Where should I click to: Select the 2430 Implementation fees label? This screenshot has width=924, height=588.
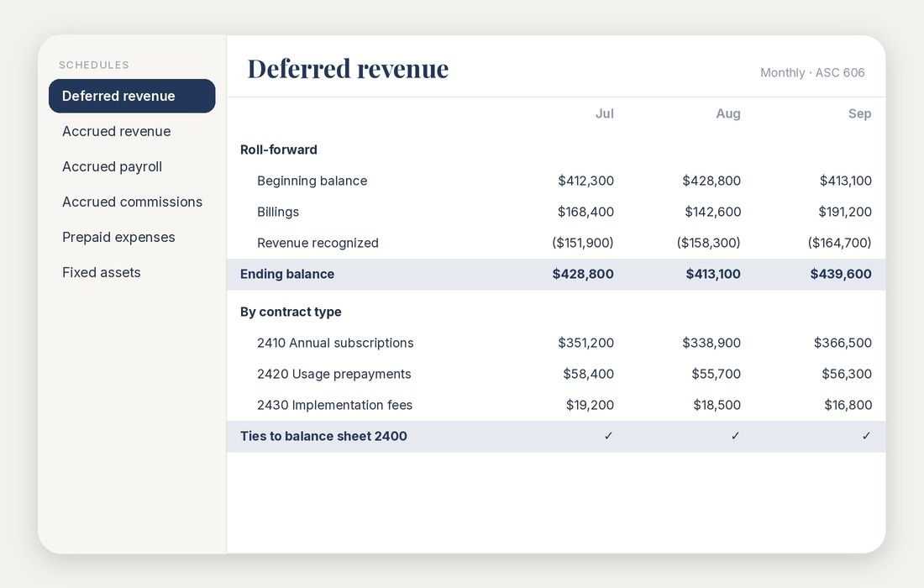(334, 406)
